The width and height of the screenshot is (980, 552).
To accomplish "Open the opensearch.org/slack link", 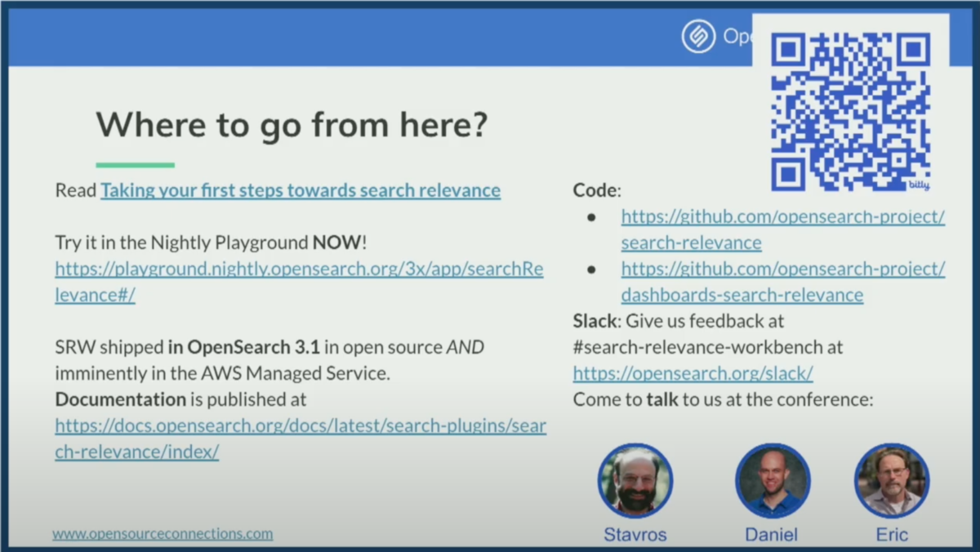I will pyautogui.click(x=693, y=373).
